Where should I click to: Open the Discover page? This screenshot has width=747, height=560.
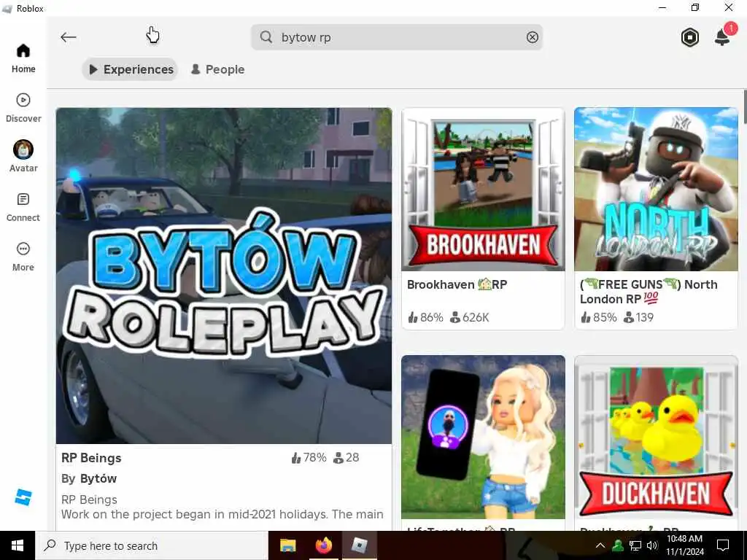click(23, 108)
